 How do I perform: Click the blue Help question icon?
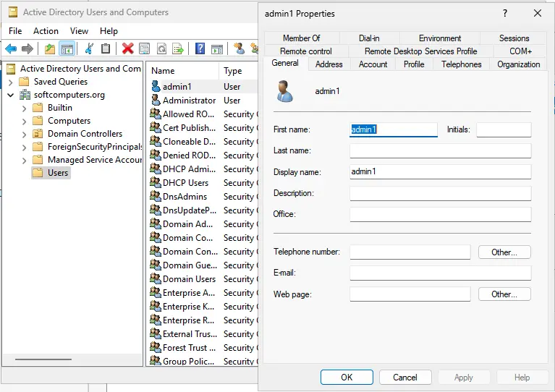tap(200, 48)
